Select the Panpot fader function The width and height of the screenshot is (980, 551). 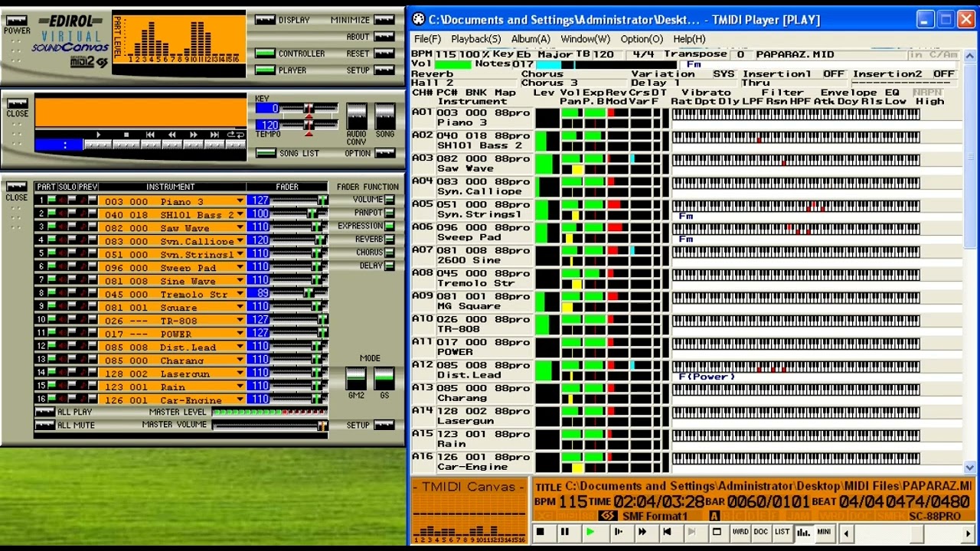tap(390, 213)
